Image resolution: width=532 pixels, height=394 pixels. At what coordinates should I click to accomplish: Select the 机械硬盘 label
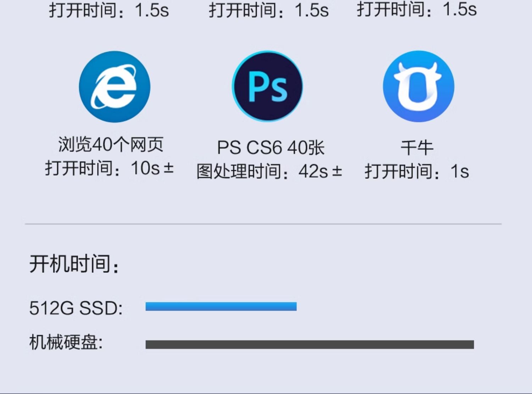[x=66, y=342]
